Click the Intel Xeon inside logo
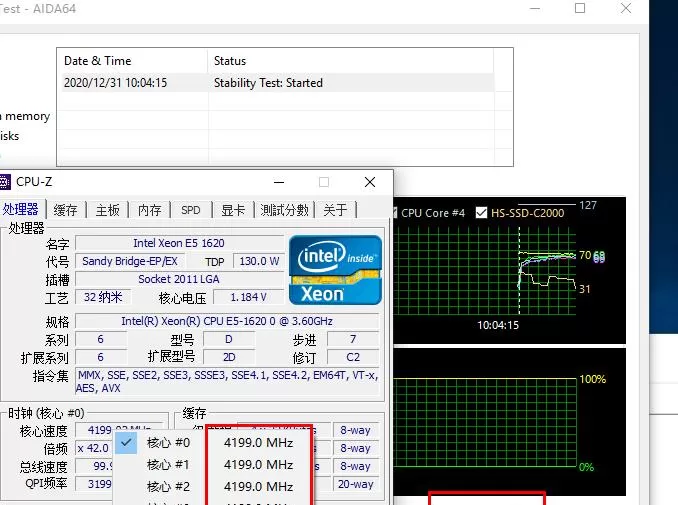Image resolution: width=678 pixels, height=505 pixels. tap(335, 270)
